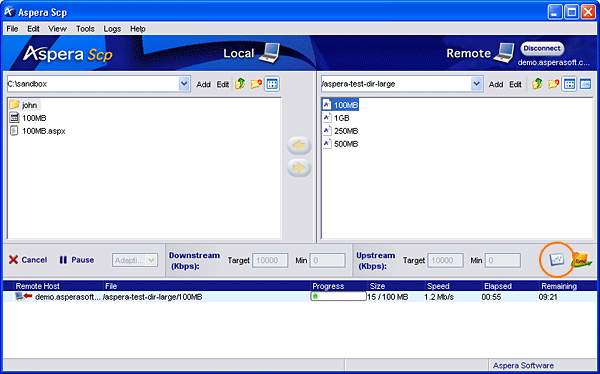Open the transfer monitor graph icon
This screenshot has width=600, height=374.
pos(556,260)
